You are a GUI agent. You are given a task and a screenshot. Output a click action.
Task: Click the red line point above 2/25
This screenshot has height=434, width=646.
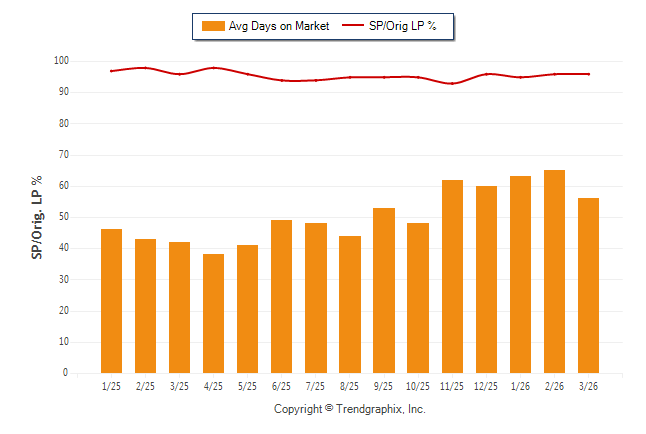pyautogui.click(x=145, y=68)
